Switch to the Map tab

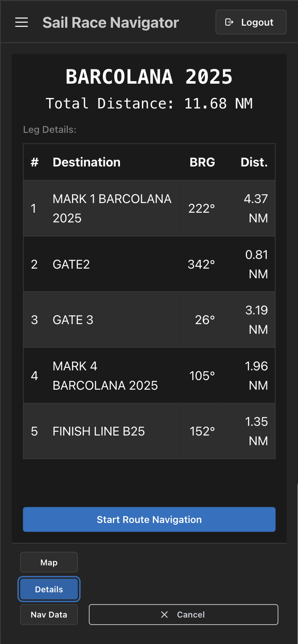(49, 562)
